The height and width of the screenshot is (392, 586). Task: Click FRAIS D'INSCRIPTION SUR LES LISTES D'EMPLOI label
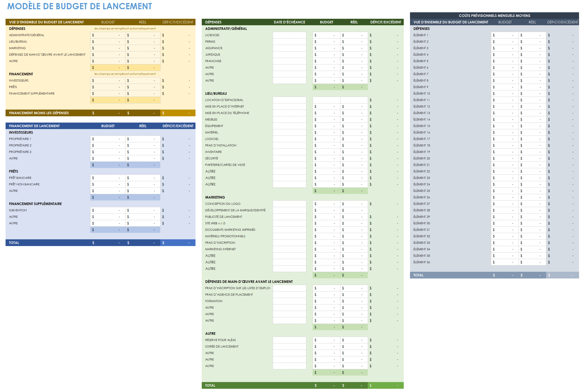click(237, 288)
